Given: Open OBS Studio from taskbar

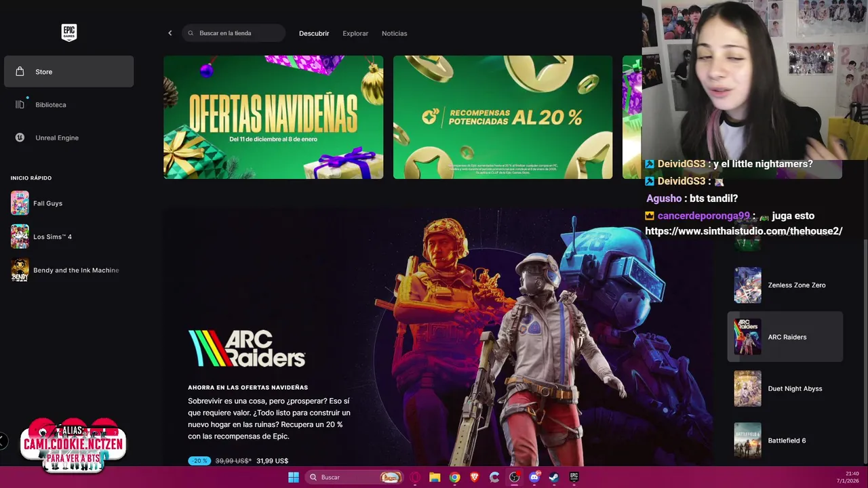Looking at the screenshot, I should pyautogui.click(x=514, y=477).
